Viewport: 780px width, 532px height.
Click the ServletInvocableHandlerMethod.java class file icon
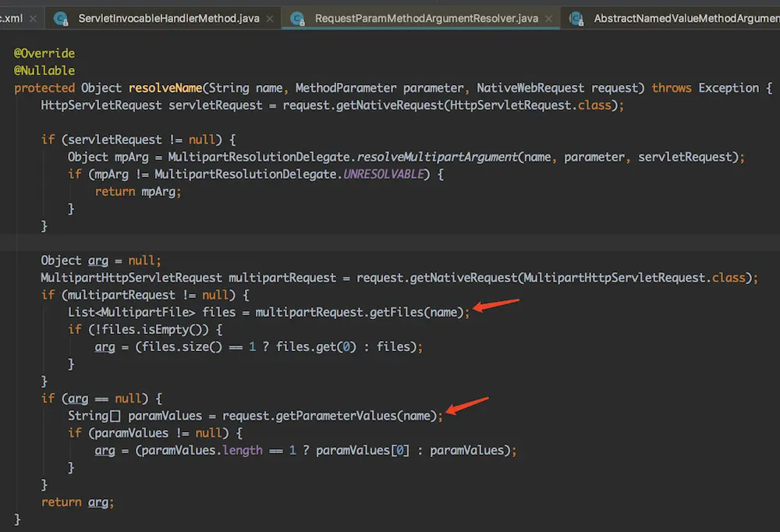tap(61, 17)
